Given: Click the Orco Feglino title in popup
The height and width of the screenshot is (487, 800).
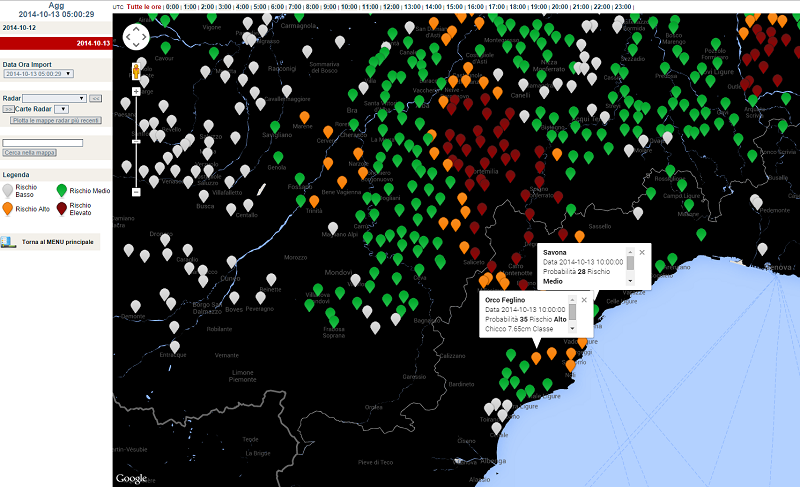Looking at the screenshot, I should coord(505,300).
